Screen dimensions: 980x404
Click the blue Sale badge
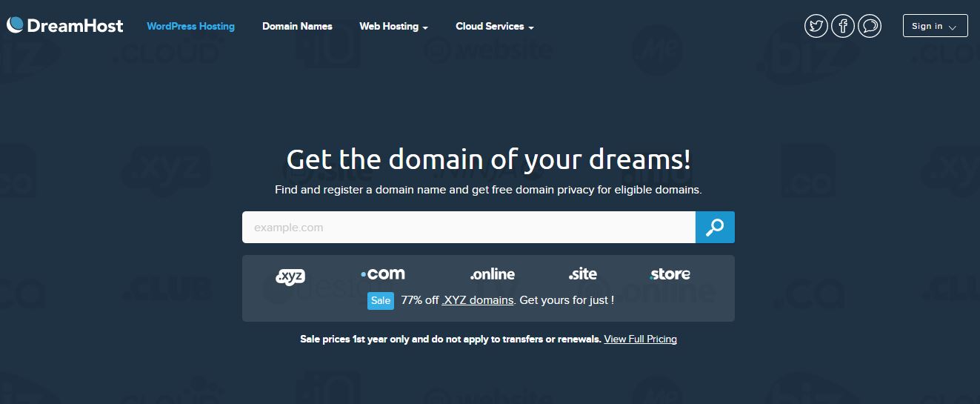click(x=381, y=301)
